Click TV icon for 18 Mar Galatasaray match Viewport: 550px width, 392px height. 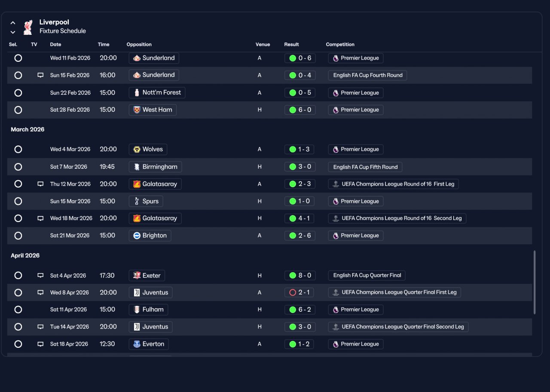coord(40,218)
